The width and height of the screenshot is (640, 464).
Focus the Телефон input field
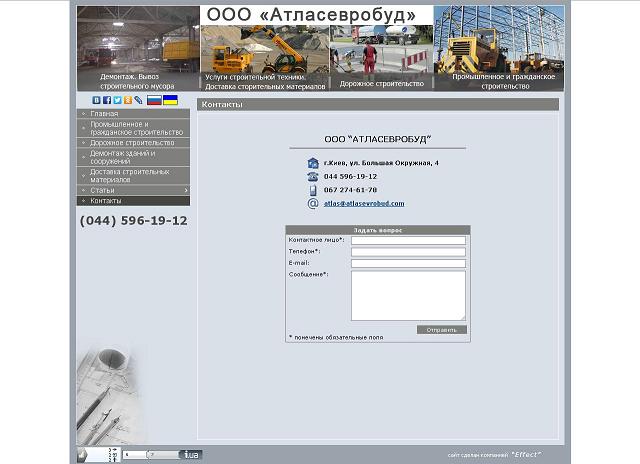point(408,252)
